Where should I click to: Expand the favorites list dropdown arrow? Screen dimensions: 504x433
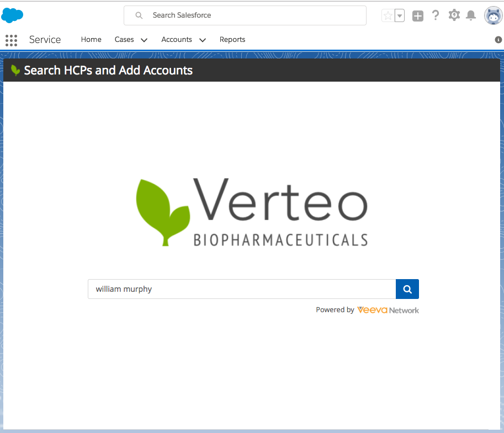pyautogui.click(x=400, y=15)
